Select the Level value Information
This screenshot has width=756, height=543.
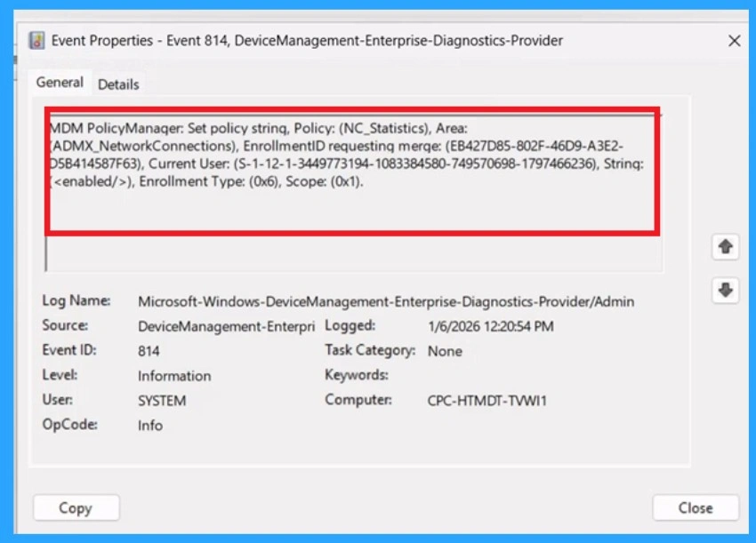click(x=174, y=376)
